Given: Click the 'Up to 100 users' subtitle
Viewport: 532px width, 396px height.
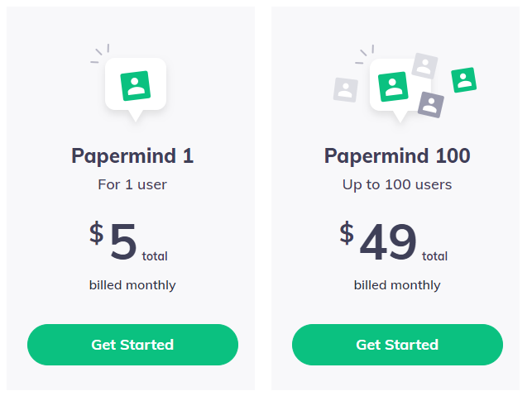Looking at the screenshot, I should tap(397, 185).
